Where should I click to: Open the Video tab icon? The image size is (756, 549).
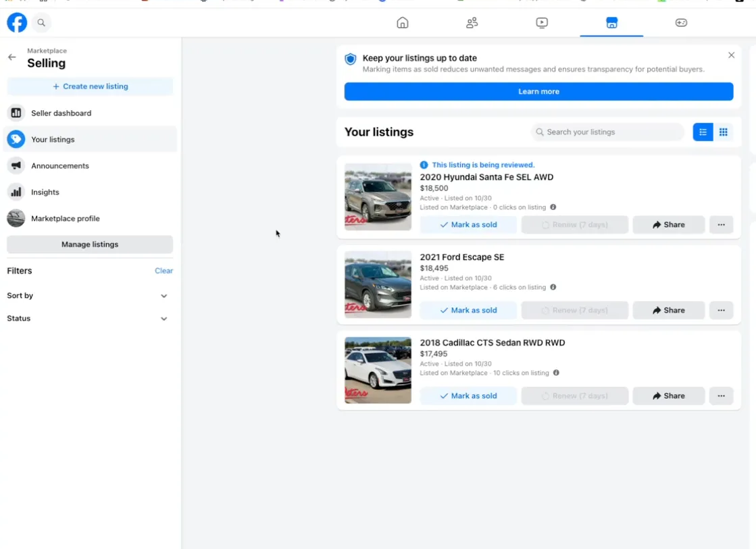tap(542, 23)
